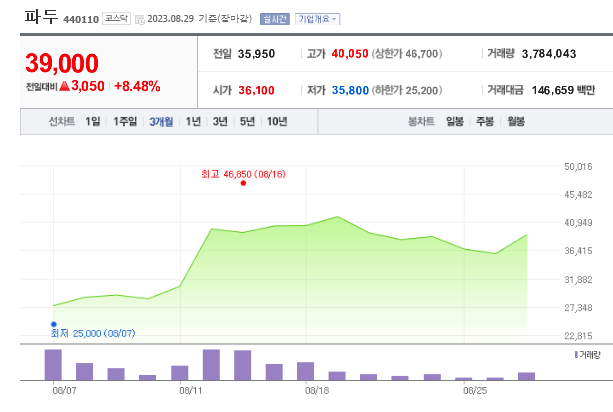
Task: Click the calendar clock icon before the date
Action: click(x=140, y=20)
